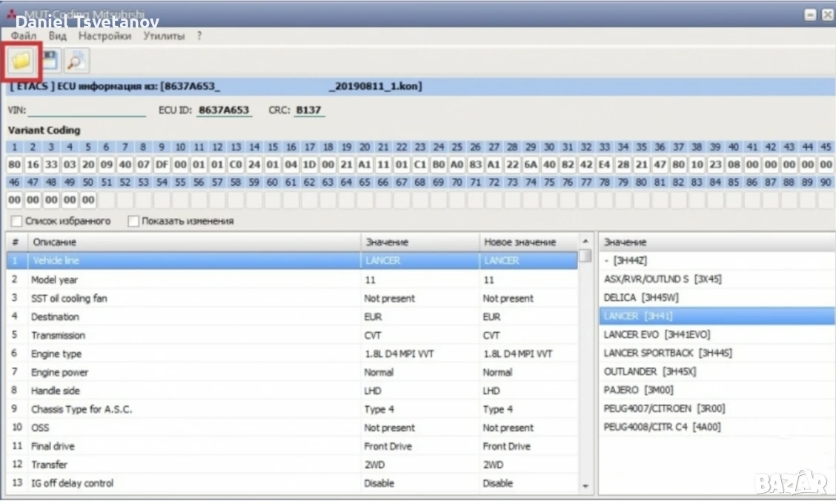Select the OSS row

292,428
